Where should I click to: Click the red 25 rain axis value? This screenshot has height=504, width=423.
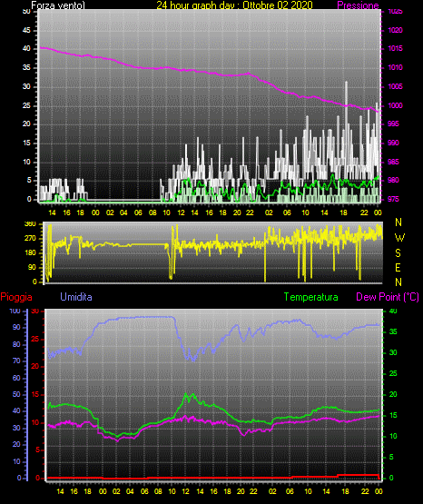click(35, 339)
